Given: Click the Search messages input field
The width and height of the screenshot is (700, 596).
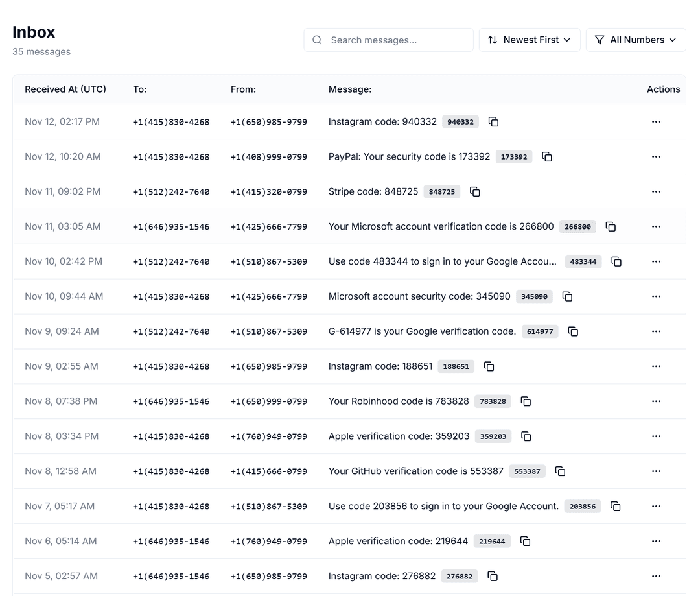Looking at the screenshot, I should (x=388, y=40).
